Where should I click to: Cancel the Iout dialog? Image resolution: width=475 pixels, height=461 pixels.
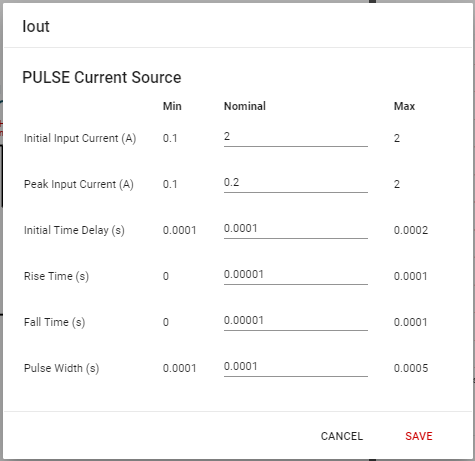point(342,436)
